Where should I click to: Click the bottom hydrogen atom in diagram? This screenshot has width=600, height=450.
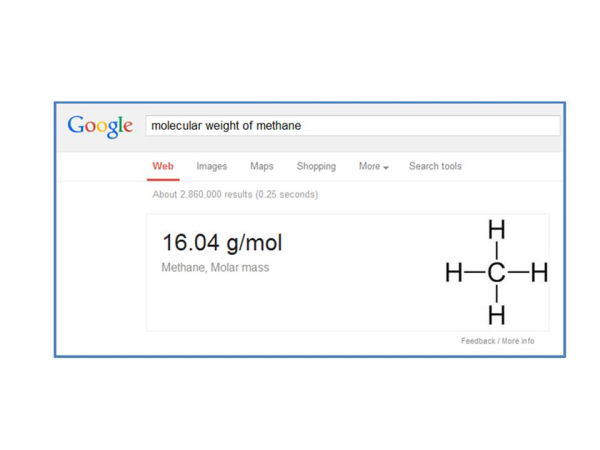point(497,315)
